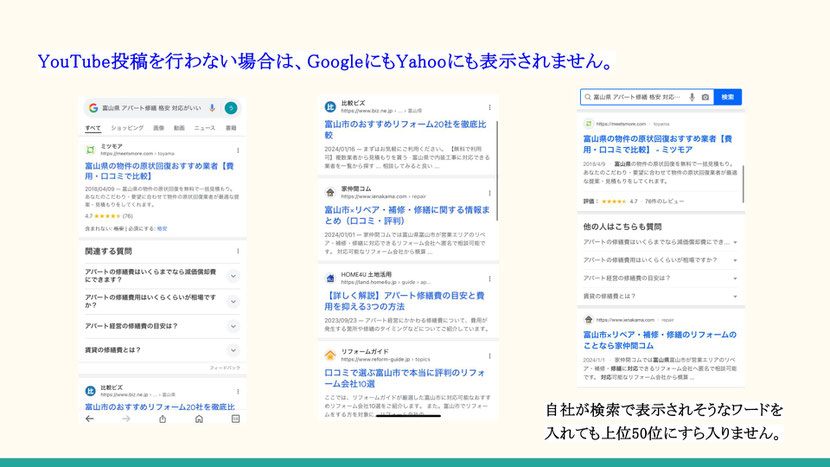Open Google result 富山県の物件の原状回復おすすめ業者【費用・口コミで比較】
The height and width of the screenshot is (467, 830).
click(x=159, y=171)
